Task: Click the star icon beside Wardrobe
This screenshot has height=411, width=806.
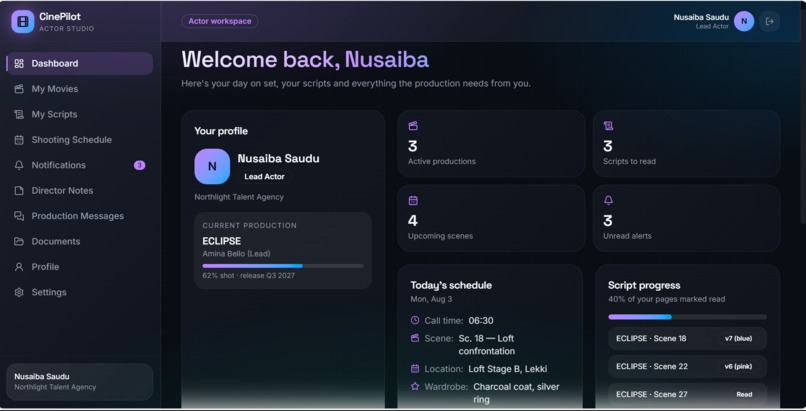Action: tap(415, 386)
